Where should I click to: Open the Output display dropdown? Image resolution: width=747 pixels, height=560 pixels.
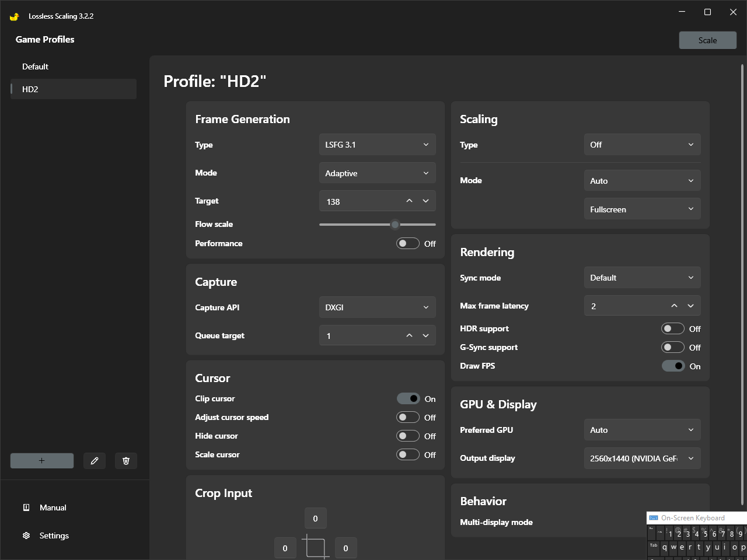(x=643, y=459)
